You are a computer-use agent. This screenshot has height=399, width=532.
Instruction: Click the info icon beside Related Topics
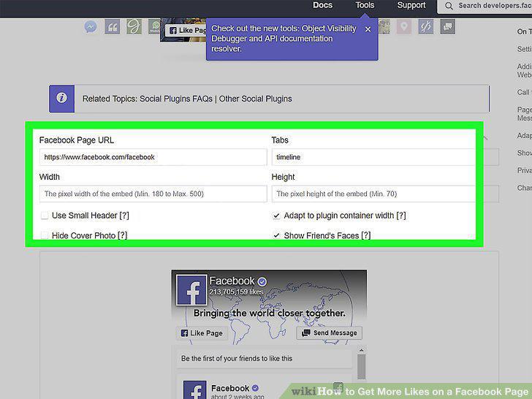point(61,99)
